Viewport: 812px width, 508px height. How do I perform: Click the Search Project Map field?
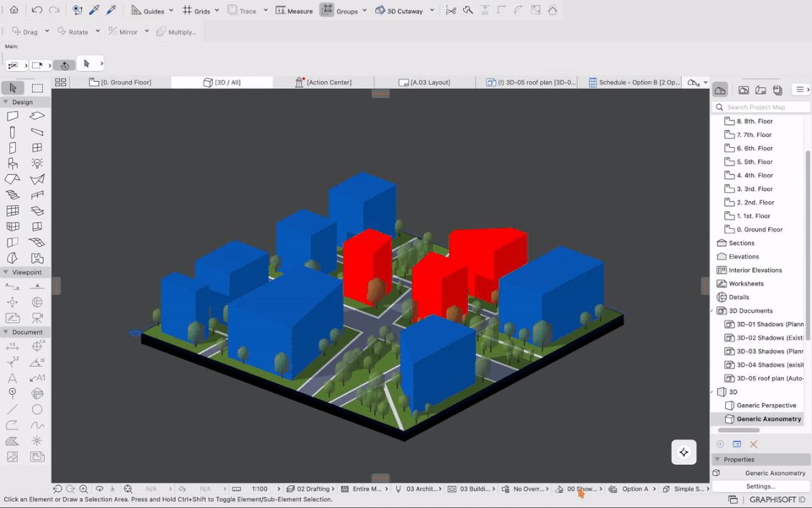(761, 107)
